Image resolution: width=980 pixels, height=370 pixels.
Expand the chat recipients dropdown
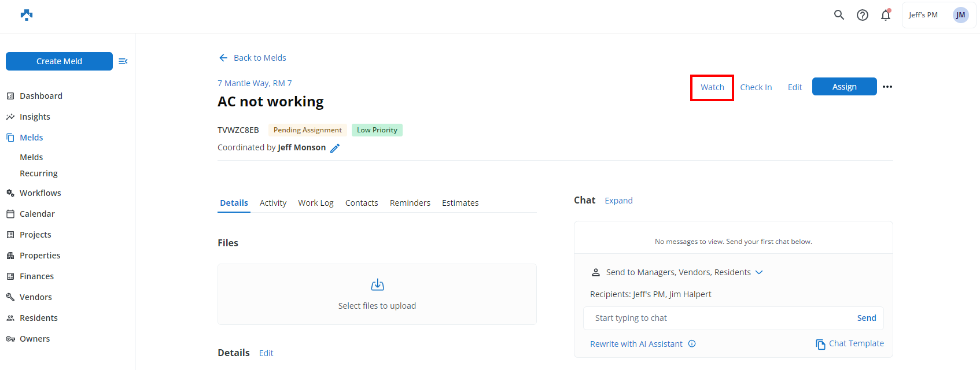tap(759, 272)
